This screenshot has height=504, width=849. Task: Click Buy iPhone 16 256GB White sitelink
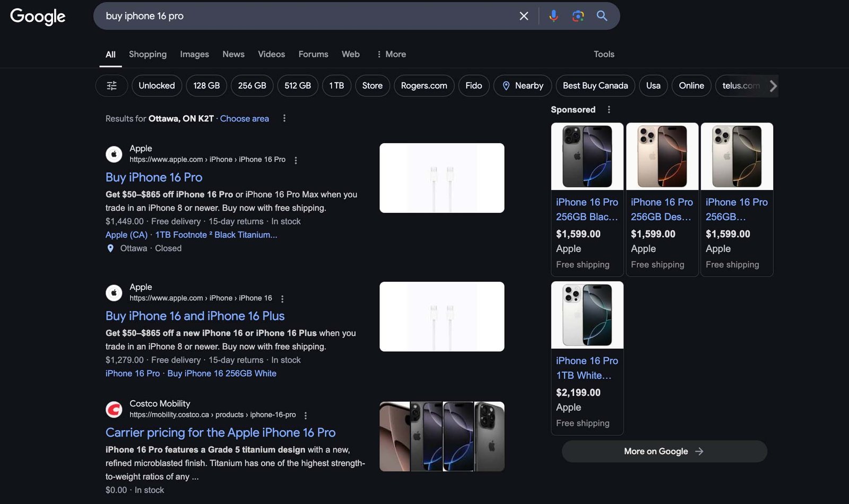(222, 373)
